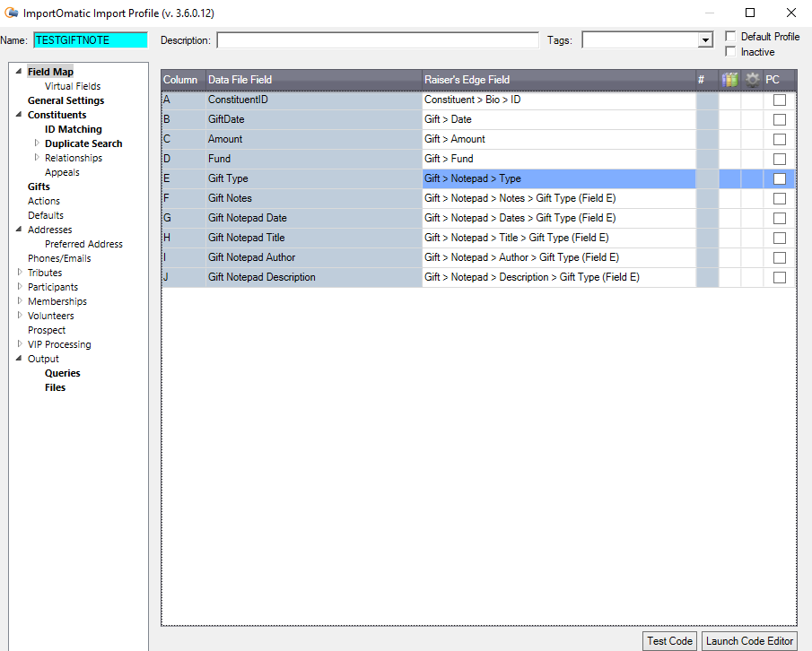Click the PC column header
The width and height of the screenshot is (812, 651).
pyautogui.click(x=773, y=80)
